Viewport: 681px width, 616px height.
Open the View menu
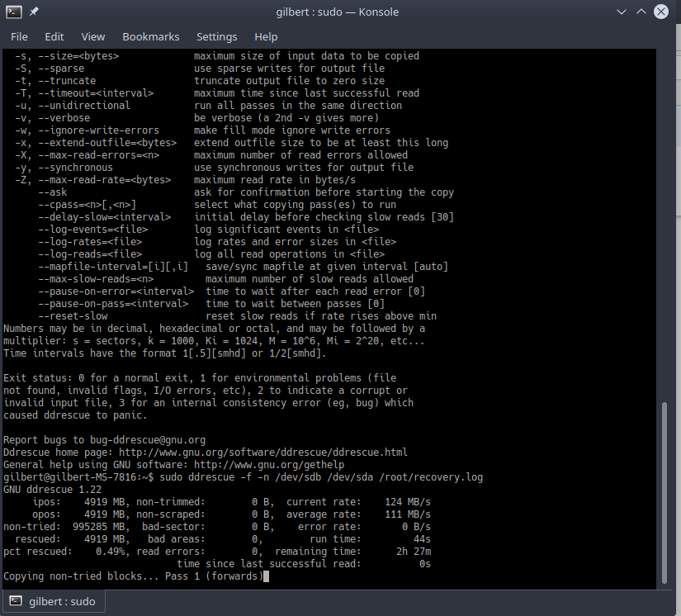pos(93,37)
